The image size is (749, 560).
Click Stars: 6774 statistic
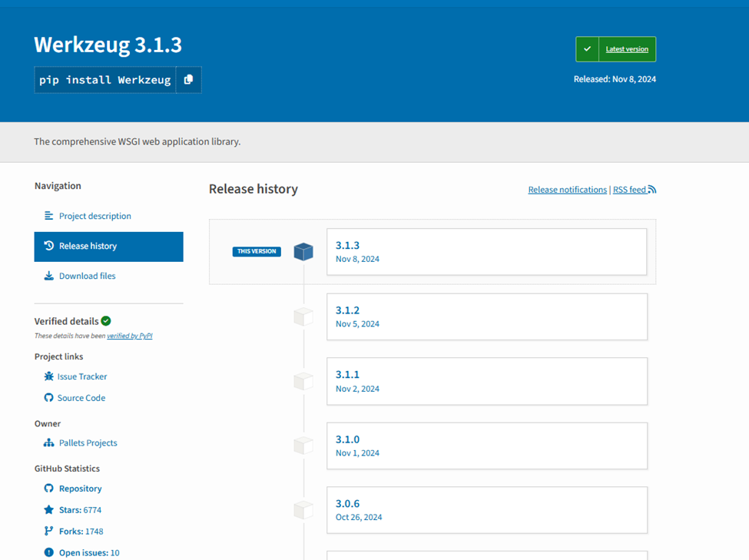coord(80,510)
